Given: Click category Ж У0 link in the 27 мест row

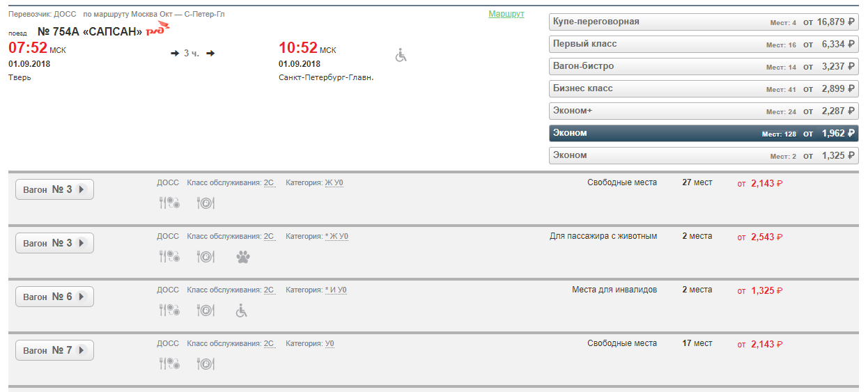Looking at the screenshot, I should point(334,183).
